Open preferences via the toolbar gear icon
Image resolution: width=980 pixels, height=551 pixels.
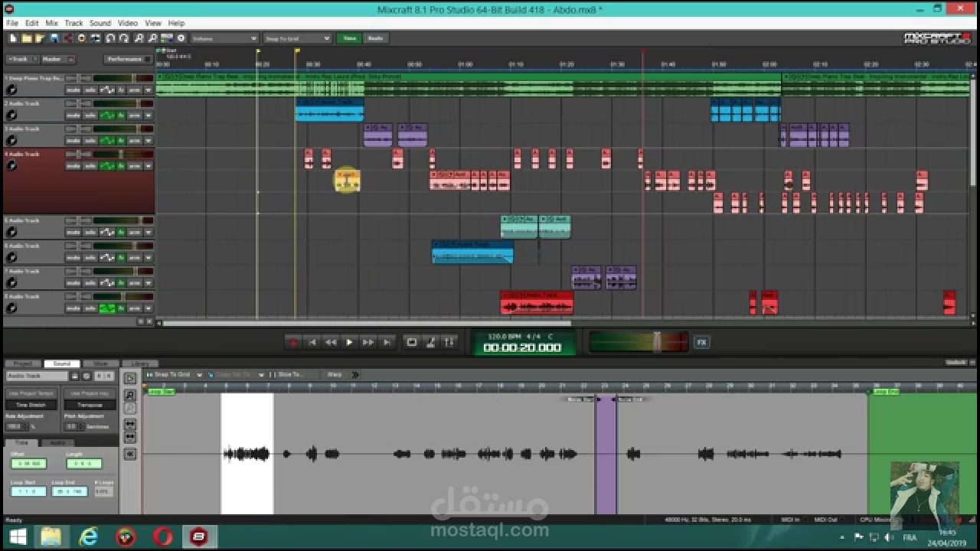[181, 38]
